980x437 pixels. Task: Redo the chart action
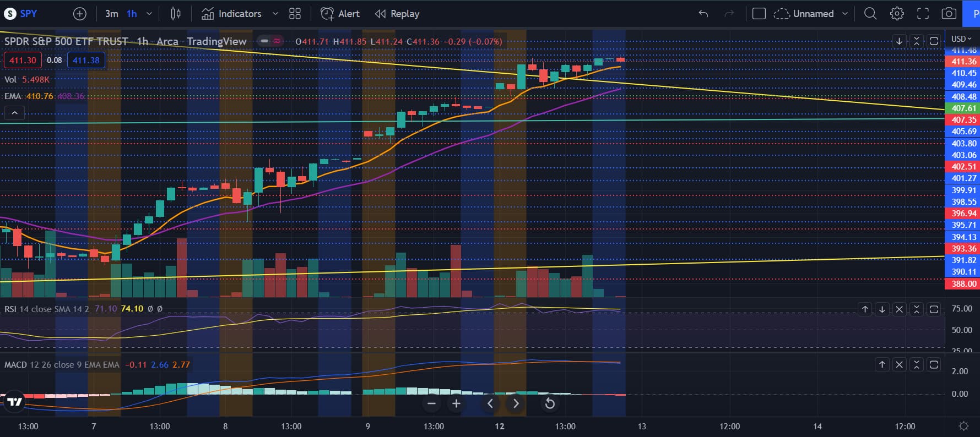tap(729, 14)
